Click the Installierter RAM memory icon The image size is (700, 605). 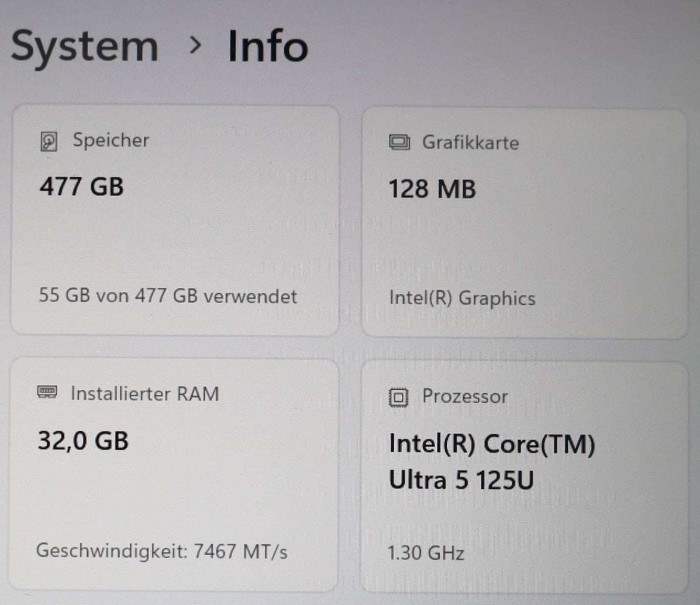click(x=47, y=393)
